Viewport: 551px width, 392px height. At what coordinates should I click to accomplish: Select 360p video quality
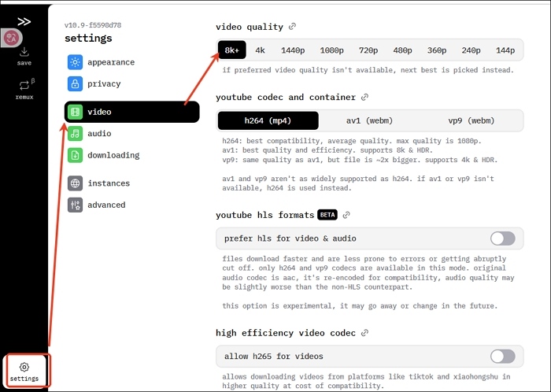437,50
